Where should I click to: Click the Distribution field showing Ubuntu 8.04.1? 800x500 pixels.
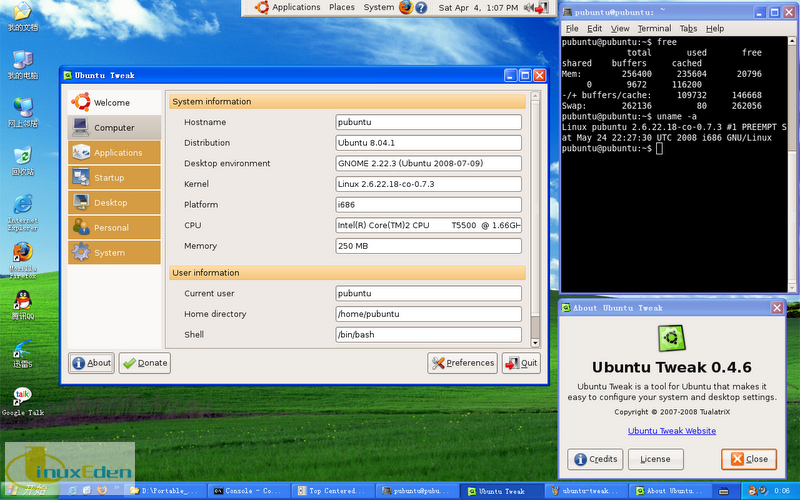click(429, 143)
